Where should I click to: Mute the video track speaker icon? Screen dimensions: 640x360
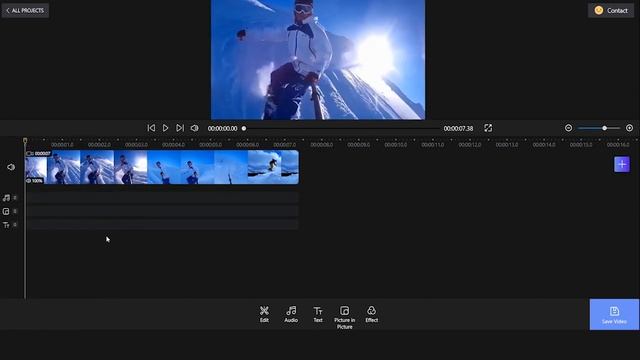[x=11, y=167]
